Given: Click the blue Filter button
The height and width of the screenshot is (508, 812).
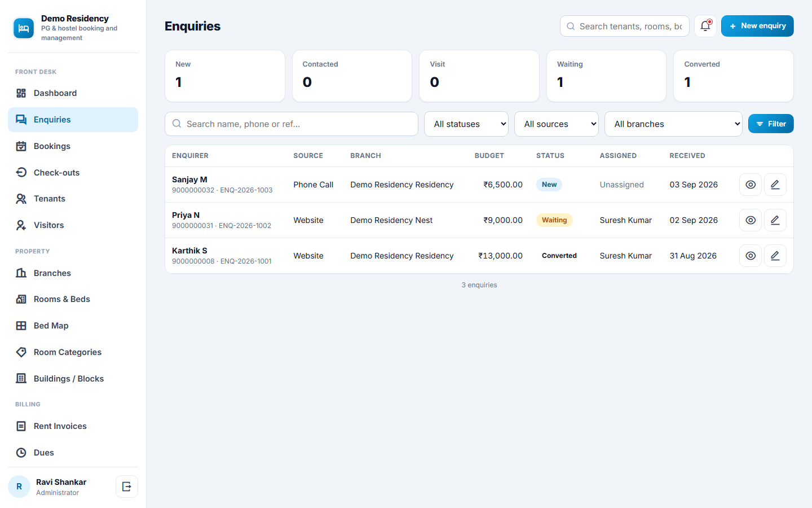Looking at the screenshot, I should (x=771, y=124).
